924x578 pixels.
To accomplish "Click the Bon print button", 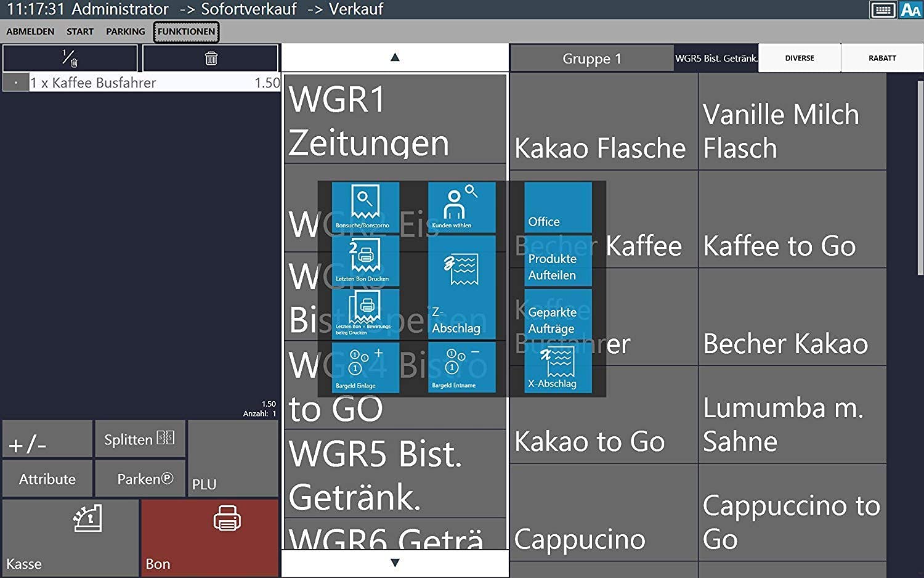I will [210, 537].
